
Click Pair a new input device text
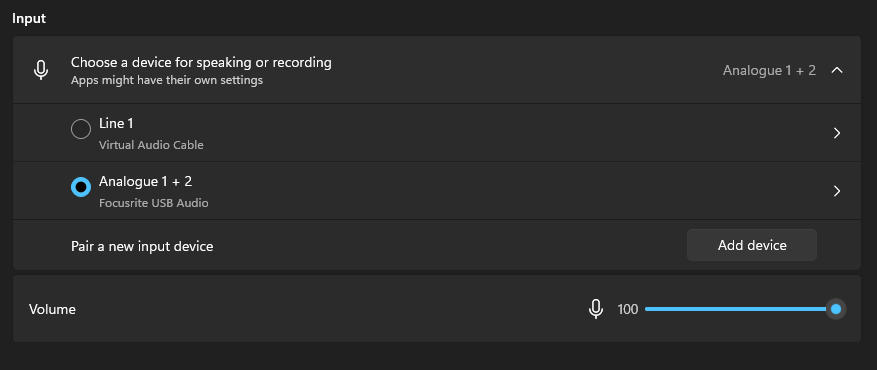pyautogui.click(x=142, y=246)
